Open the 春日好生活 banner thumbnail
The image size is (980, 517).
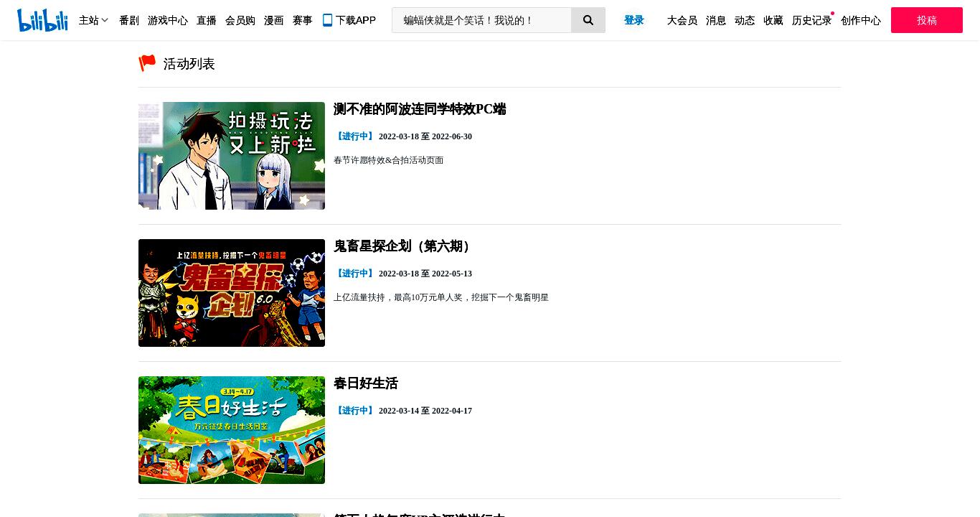(x=232, y=430)
